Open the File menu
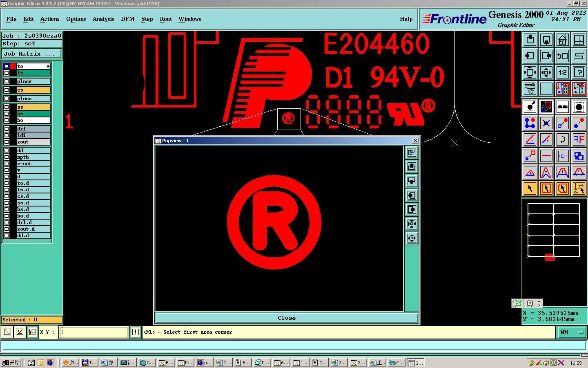 coord(11,19)
